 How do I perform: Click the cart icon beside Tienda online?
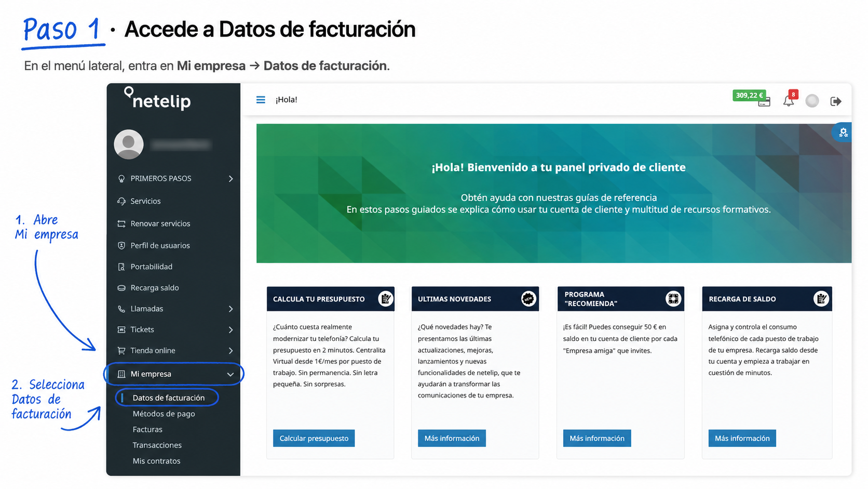click(121, 350)
